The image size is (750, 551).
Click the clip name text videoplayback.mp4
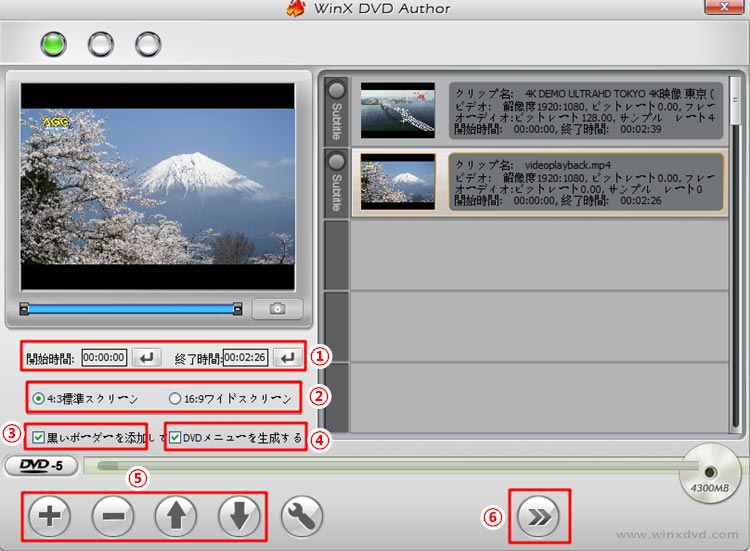tap(568, 165)
